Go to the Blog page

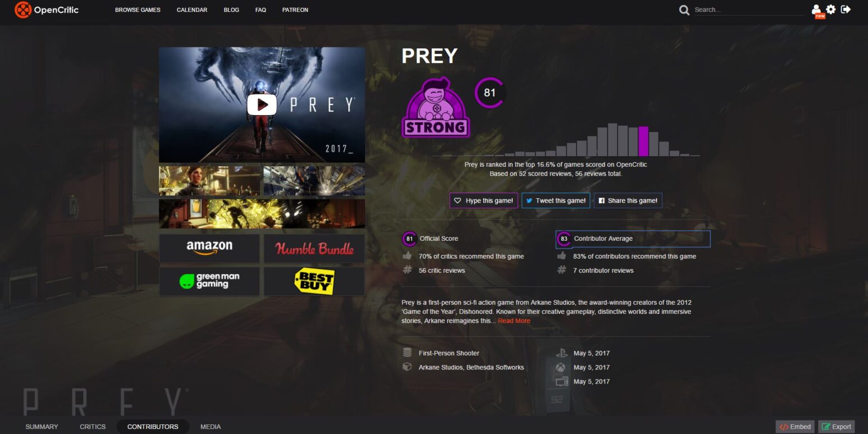tap(231, 10)
